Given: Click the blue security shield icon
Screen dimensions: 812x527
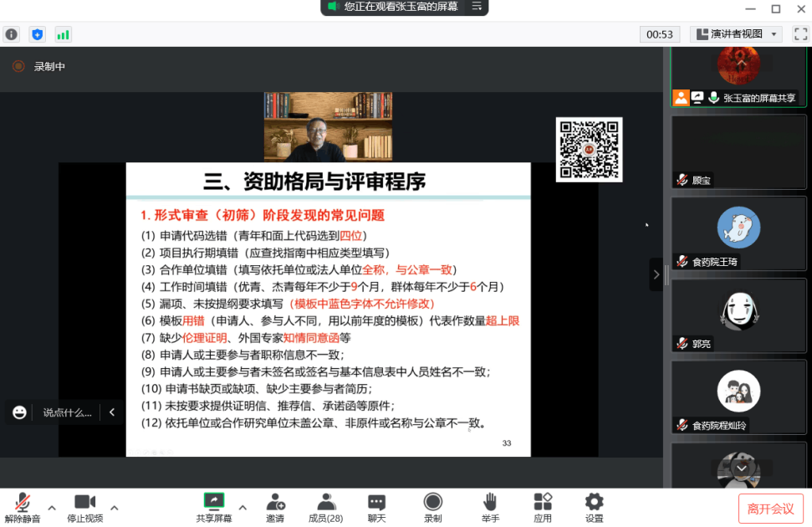Looking at the screenshot, I should click(37, 34).
